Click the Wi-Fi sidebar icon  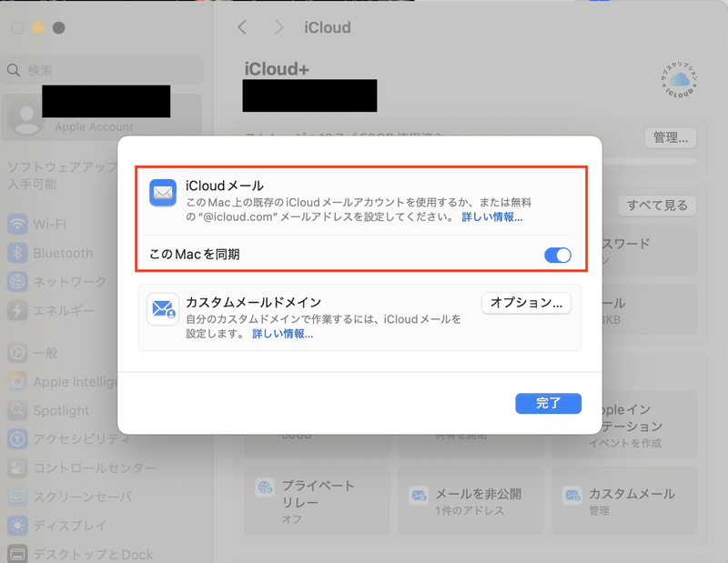[17, 224]
